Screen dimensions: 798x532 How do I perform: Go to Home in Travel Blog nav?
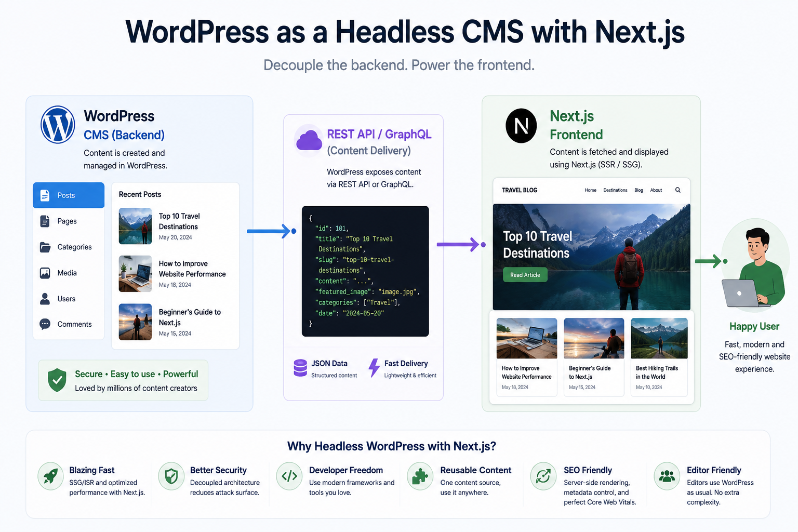point(591,190)
